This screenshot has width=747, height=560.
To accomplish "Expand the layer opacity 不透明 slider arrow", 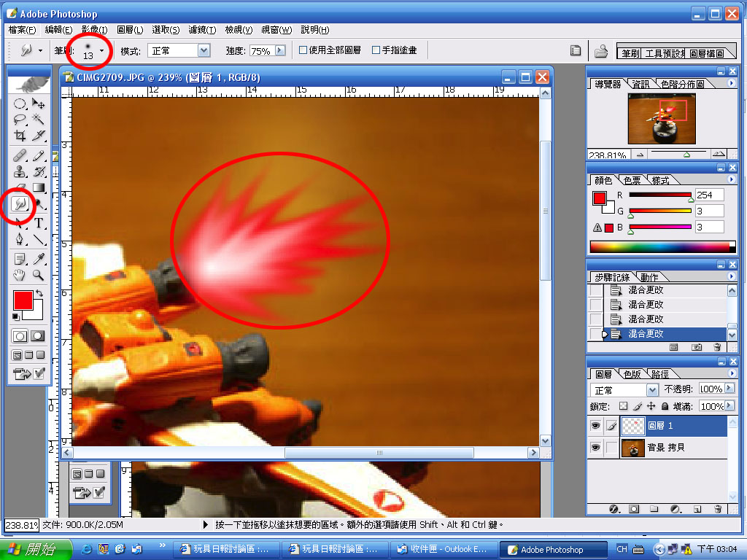I will (729, 389).
